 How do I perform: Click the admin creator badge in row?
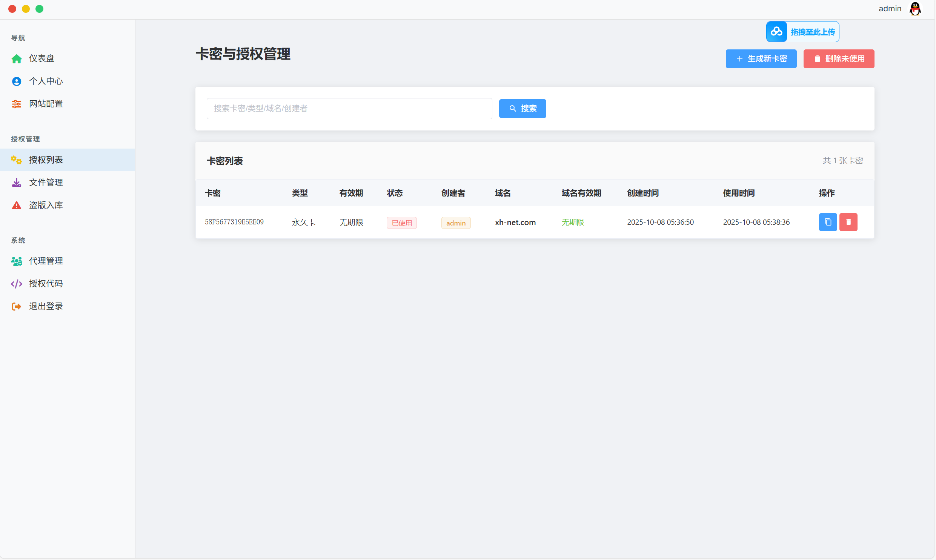455,223
